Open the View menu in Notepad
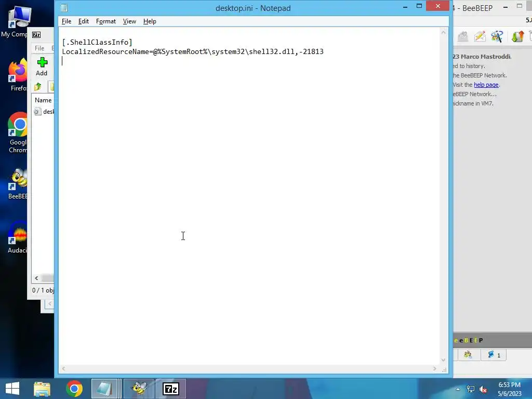This screenshot has height=399, width=532. [129, 21]
